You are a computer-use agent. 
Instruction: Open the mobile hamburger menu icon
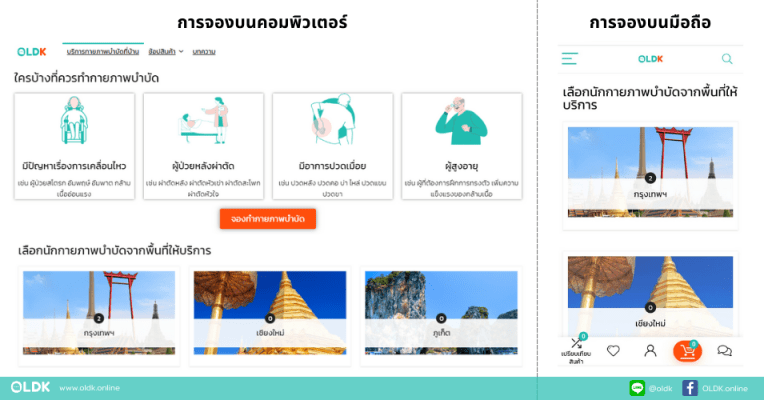[x=570, y=59]
